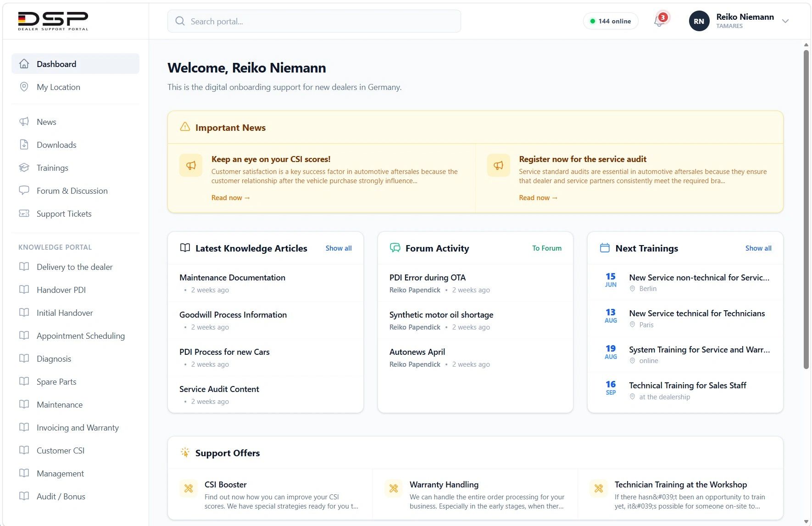The image size is (812, 526).
Task: Click the scrollbar up arrow
Action: (806, 45)
